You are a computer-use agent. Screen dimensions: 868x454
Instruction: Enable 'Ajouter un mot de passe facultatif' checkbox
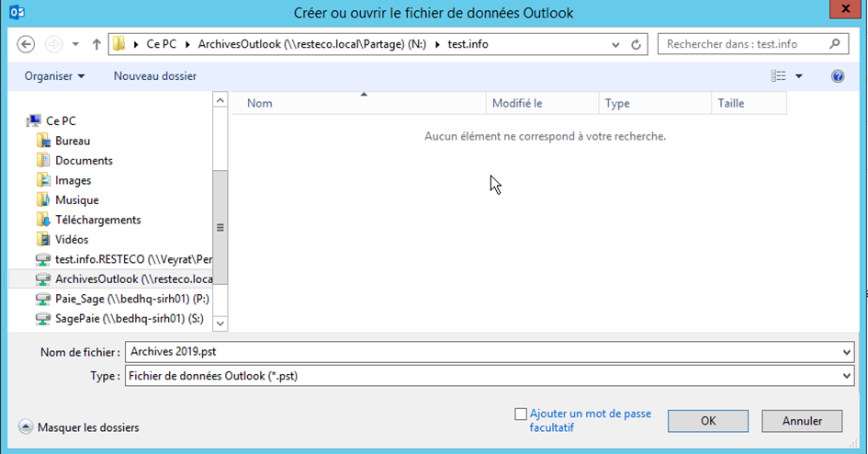pyautogui.click(x=521, y=414)
